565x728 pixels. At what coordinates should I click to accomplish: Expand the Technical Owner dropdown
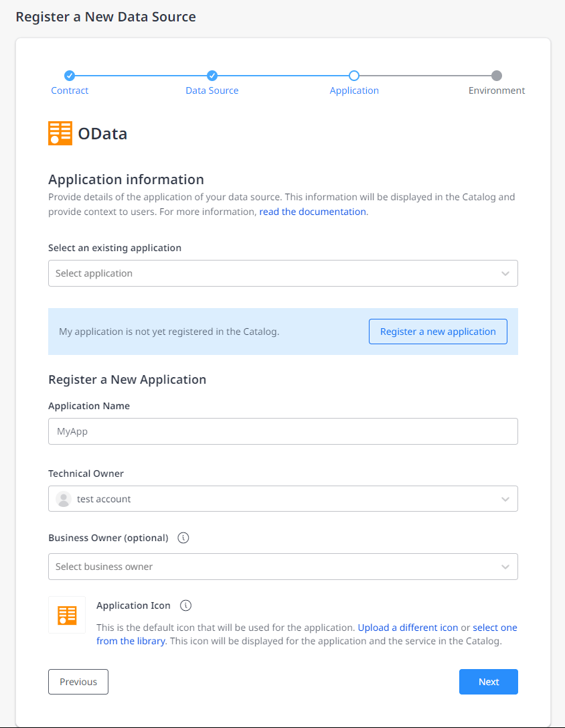pyautogui.click(x=282, y=499)
